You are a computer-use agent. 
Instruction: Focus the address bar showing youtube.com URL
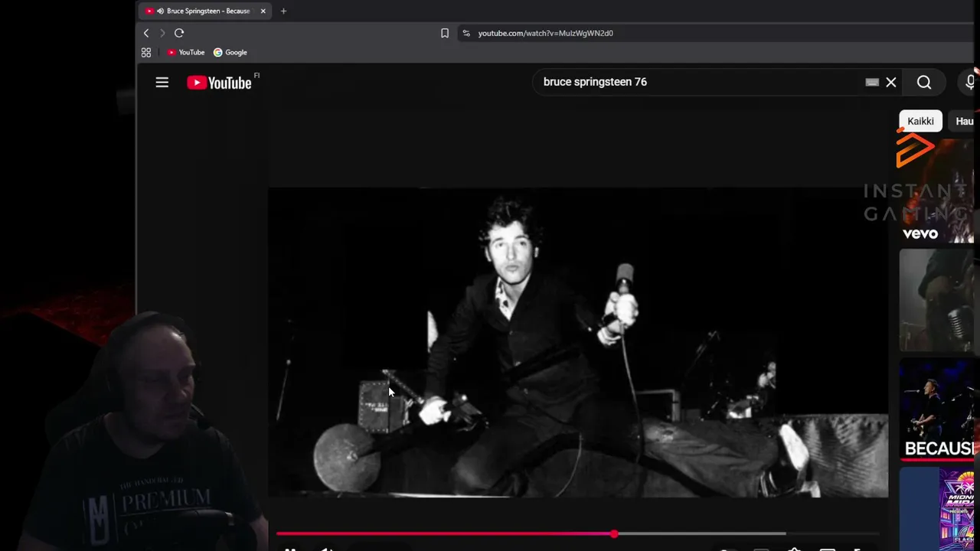click(x=717, y=33)
